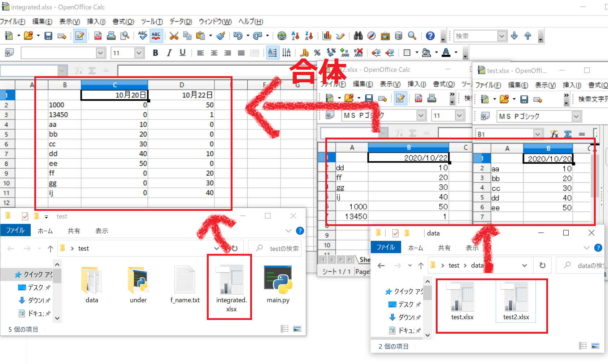Click the Navigator compass icon
Screen dimensions: 608x364
[x=372, y=36]
